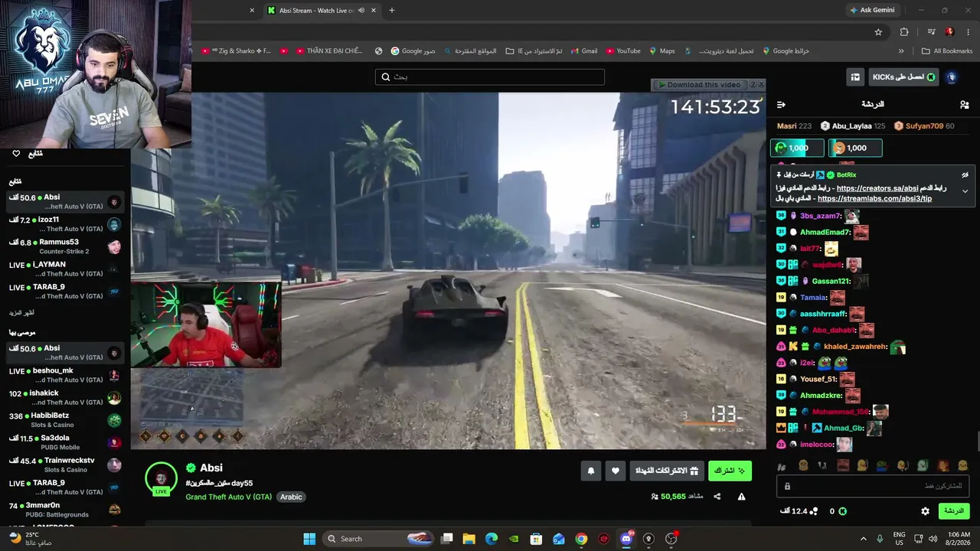The height and width of the screenshot is (551, 980).
Task: Report the stream via warning icon
Action: (x=741, y=496)
